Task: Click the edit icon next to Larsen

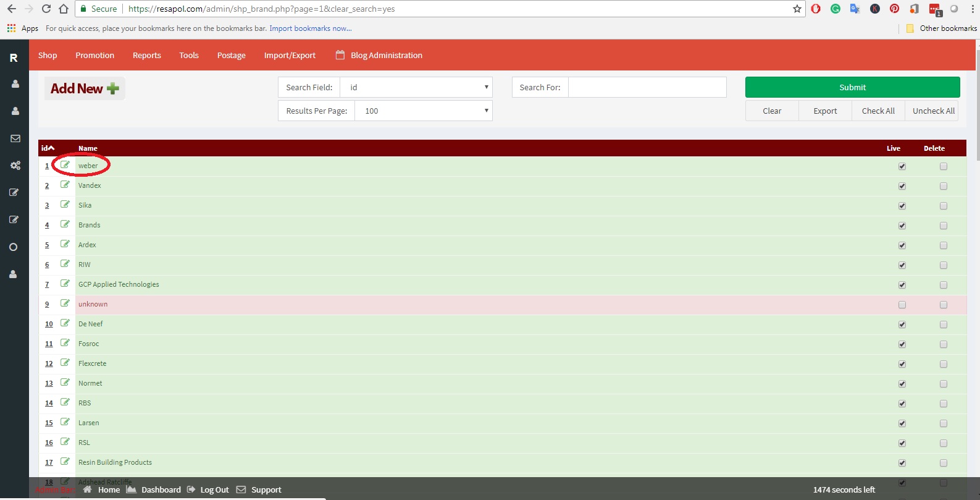Action: point(65,422)
